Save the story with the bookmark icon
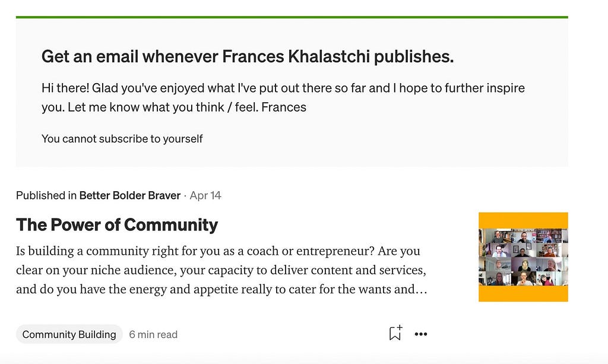The height and width of the screenshot is (364, 608). coord(395,333)
